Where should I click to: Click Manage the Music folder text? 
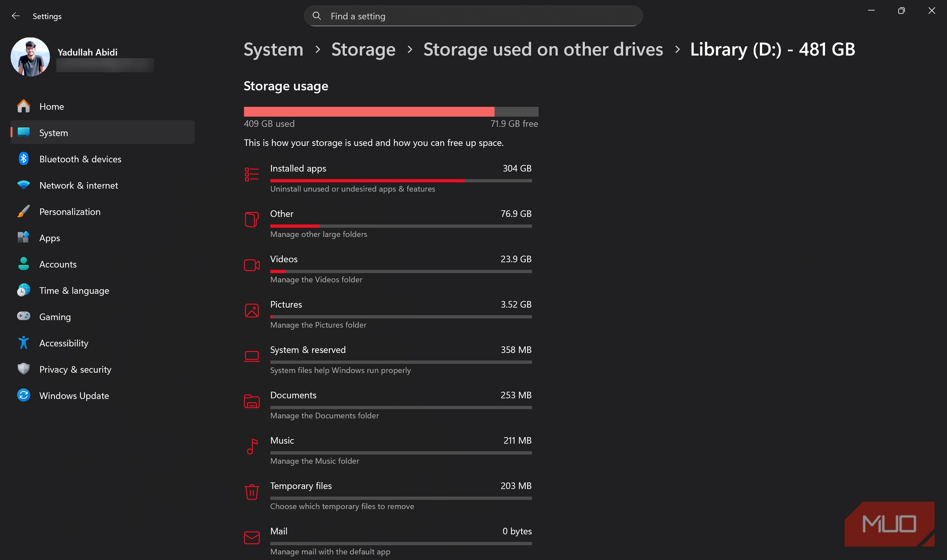[314, 461]
